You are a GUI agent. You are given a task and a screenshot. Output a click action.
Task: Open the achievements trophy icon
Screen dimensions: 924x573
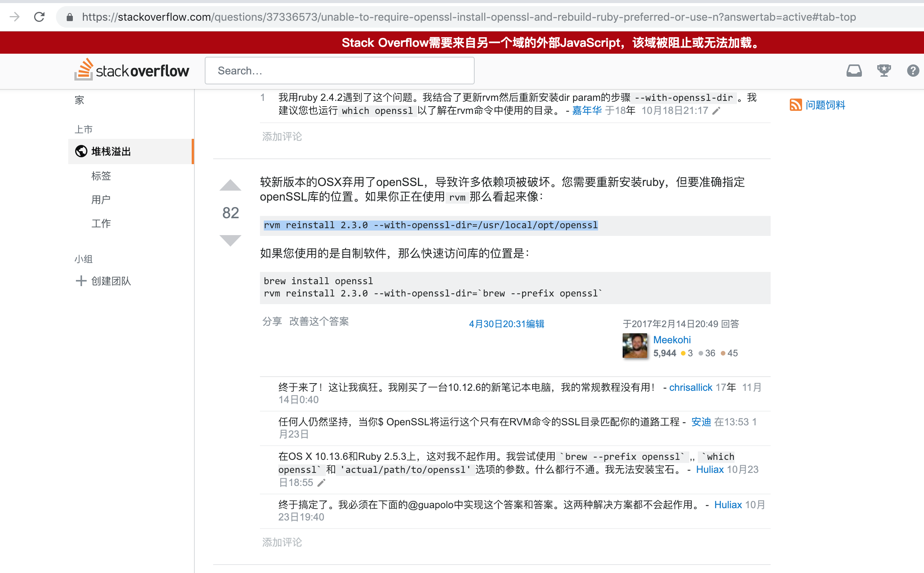(x=884, y=71)
